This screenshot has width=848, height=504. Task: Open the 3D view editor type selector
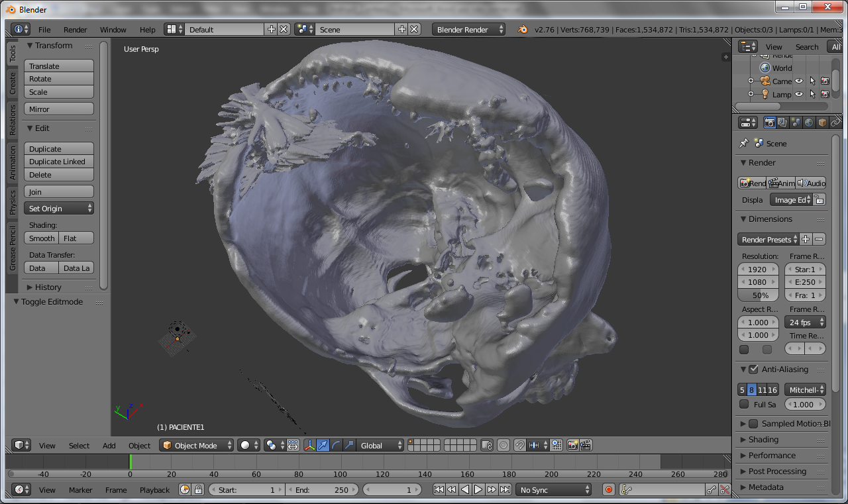pyautogui.click(x=22, y=445)
